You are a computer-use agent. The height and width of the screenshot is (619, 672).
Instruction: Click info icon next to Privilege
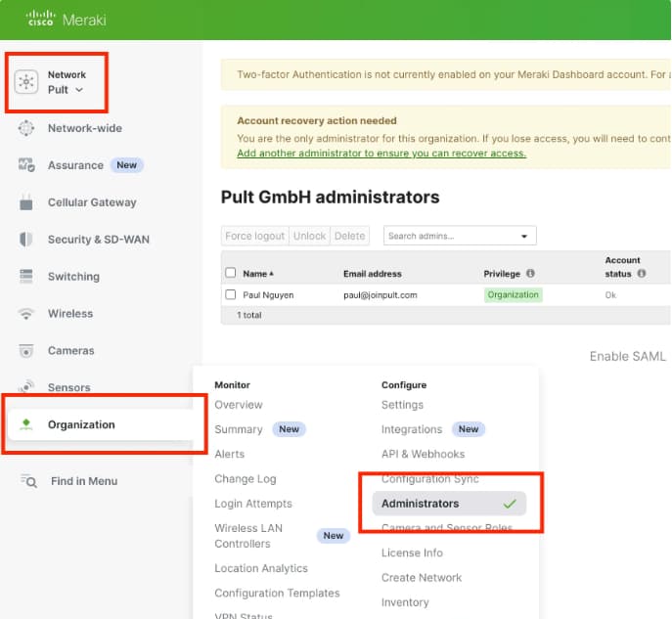(530, 273)
